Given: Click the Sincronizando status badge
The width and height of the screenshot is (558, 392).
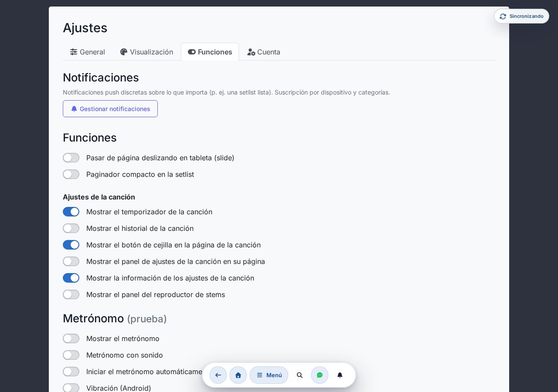Looking at the screenshot, I should tap(521, 16).
